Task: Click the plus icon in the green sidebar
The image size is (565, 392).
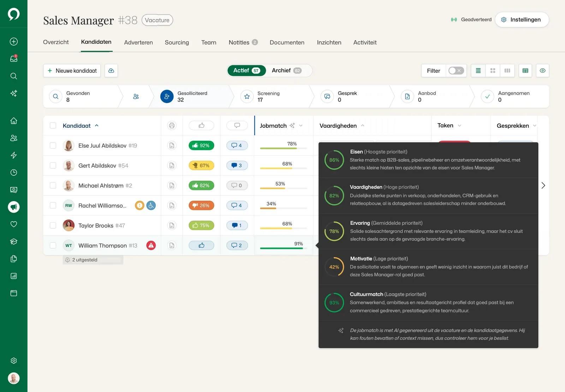Action: click(x=13, y=42)
